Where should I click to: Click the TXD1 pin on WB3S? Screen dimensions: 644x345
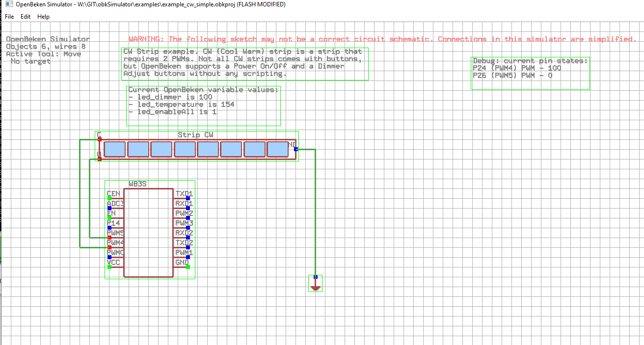(188, 198)
